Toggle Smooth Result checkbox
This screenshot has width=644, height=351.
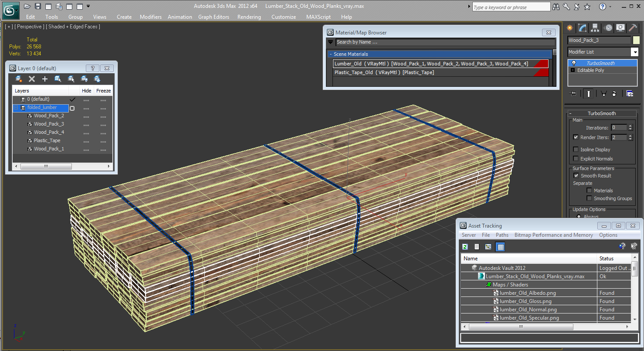pos(576,176)
